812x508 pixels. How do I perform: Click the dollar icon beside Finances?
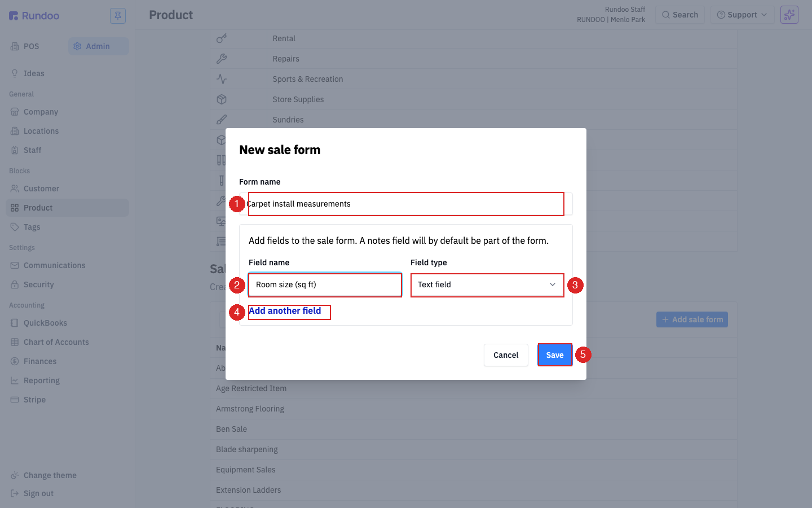15,361
